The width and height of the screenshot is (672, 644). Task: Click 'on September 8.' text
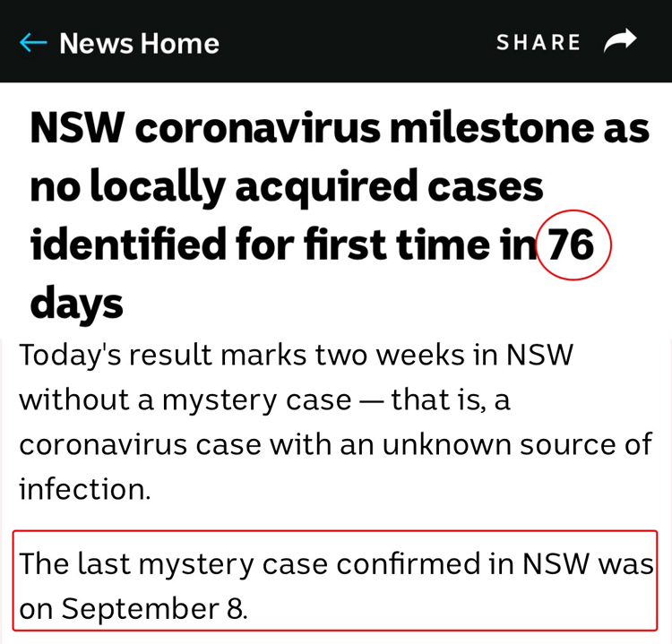point(134,608)
